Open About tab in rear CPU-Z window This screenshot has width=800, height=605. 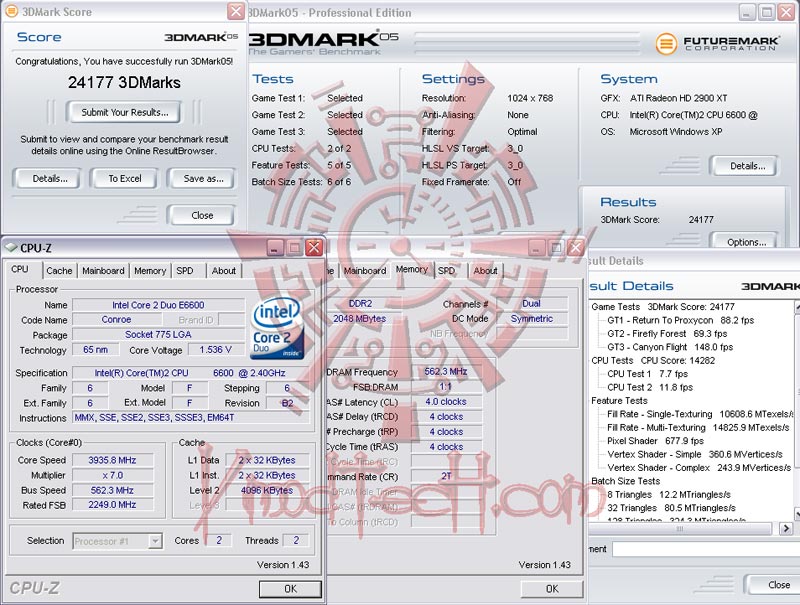coord(485,271)
